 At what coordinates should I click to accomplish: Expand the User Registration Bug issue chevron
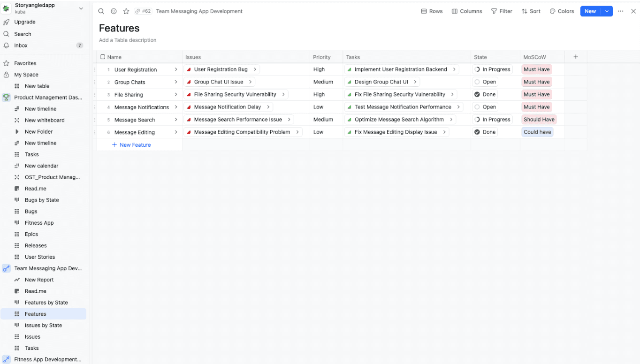point(255,69)
